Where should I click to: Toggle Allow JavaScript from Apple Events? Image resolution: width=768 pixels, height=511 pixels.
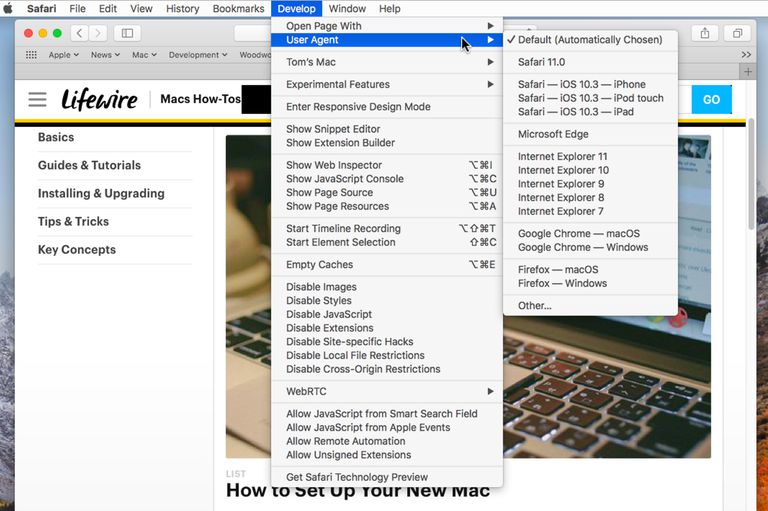(x=387, y=428)
